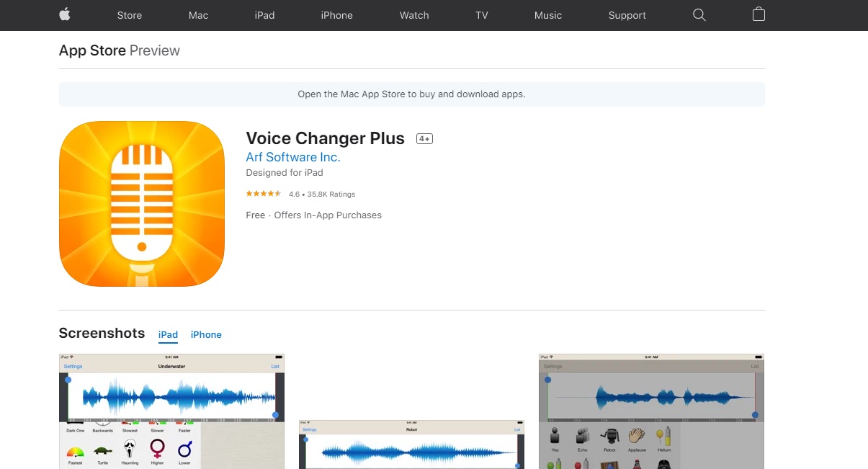Open the Watch menu item
The width and height of the screenshot is (868, 469).
coord(414,15)
